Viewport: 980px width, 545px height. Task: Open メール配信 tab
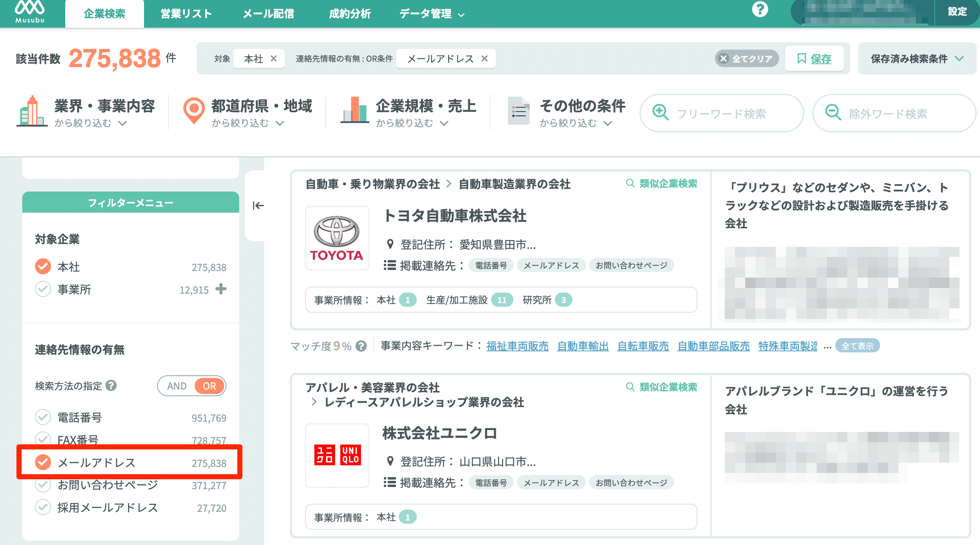(x=269, y=14)
